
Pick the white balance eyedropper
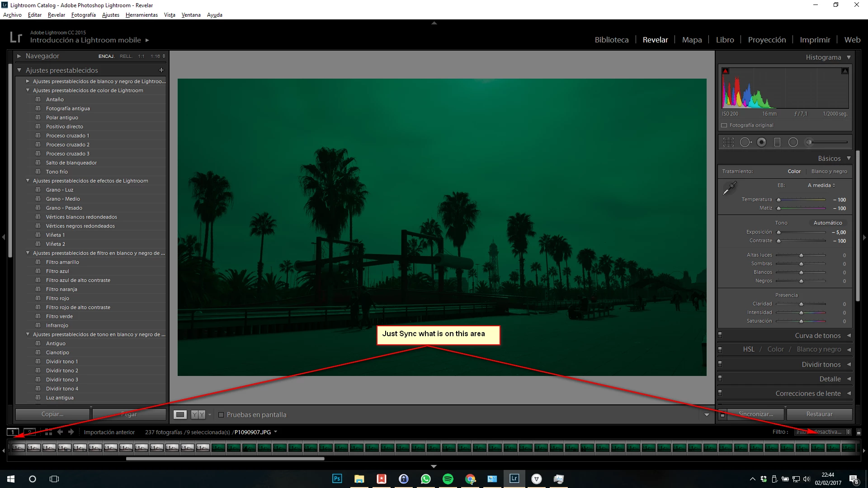pos(729,188)
